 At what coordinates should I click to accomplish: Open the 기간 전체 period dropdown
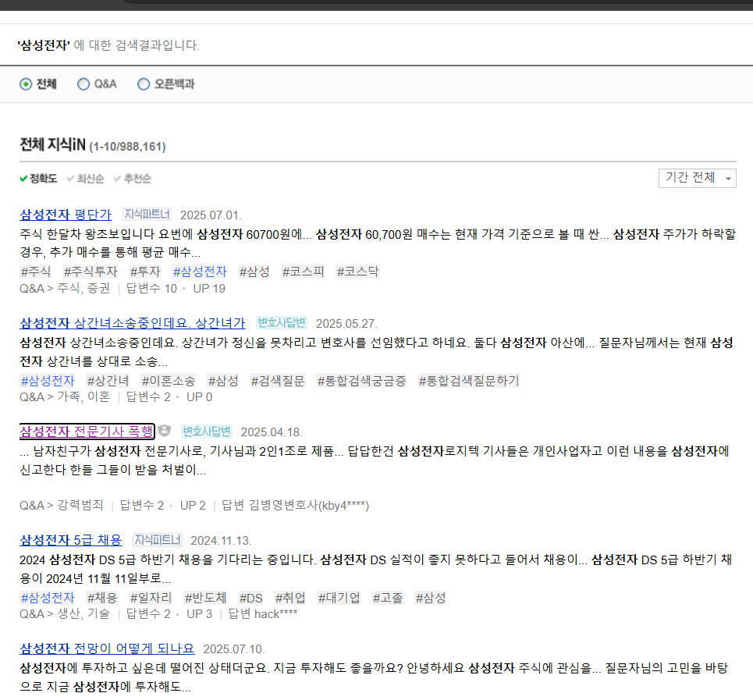(697, 178)
